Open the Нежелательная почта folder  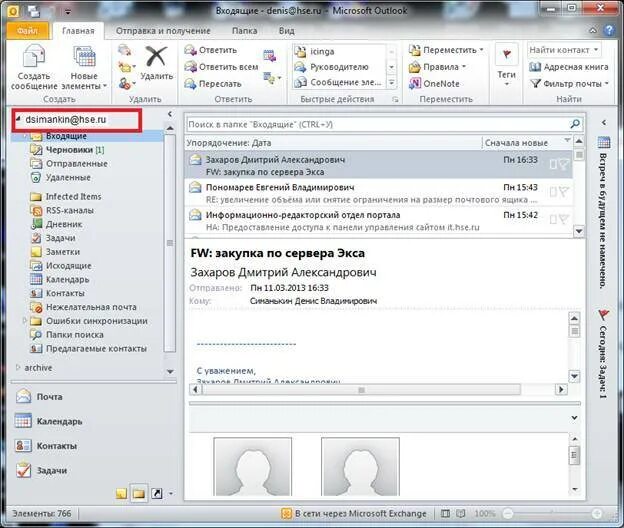(x=83, y=307)
